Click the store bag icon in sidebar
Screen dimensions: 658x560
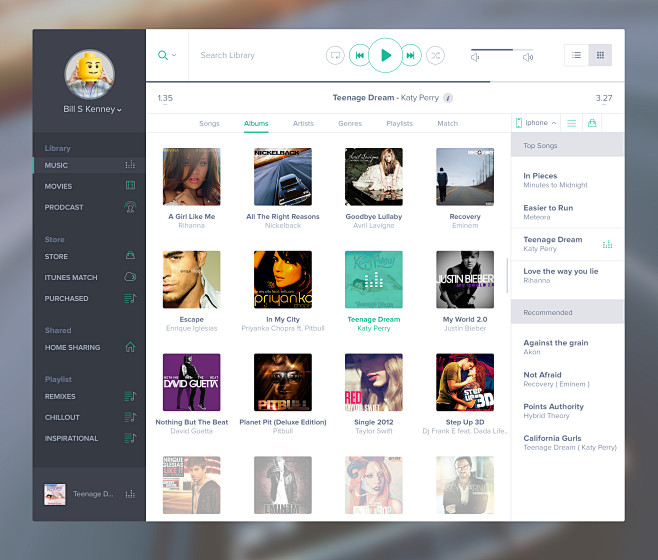131,255
